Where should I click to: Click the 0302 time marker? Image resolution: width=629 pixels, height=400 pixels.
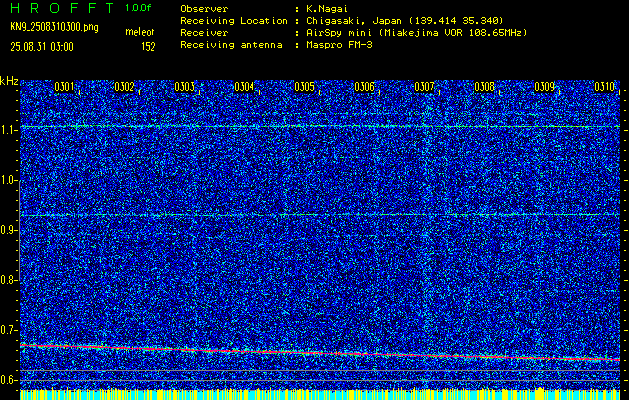(x=124, y=87)
